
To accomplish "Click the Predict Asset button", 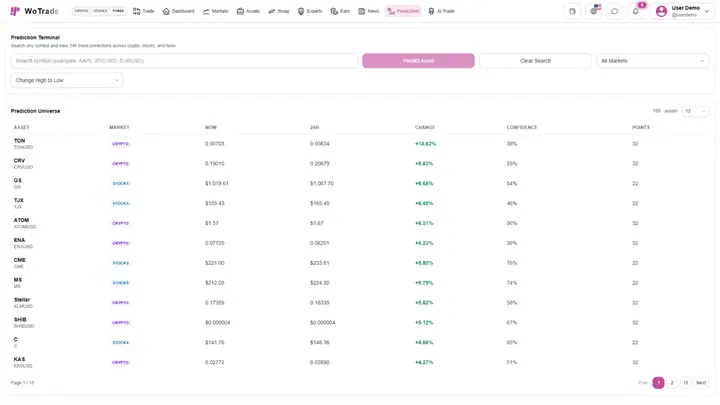I will [x=418, y=61].
